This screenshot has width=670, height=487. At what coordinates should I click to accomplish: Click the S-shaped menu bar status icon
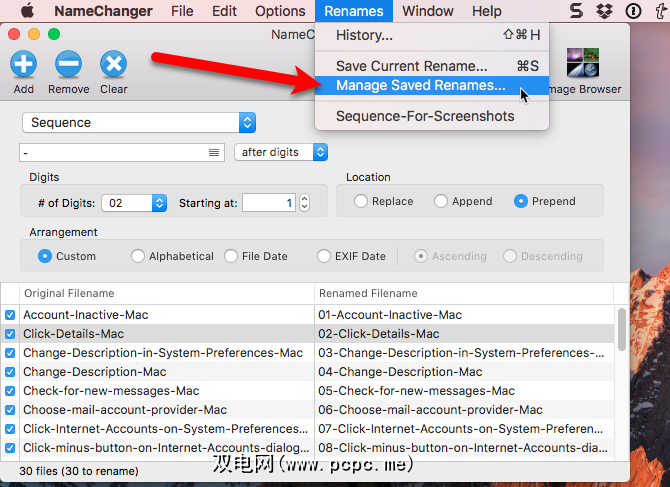point(576,11)
